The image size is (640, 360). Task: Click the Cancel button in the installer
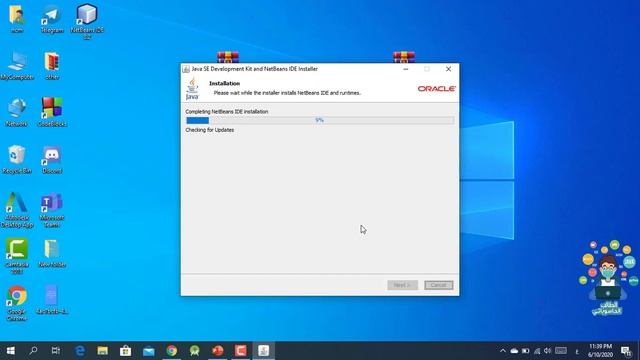click(438, 285)
